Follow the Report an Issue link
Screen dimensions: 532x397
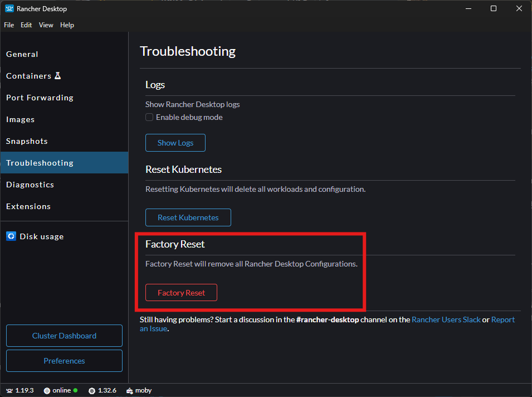[503, 319]
